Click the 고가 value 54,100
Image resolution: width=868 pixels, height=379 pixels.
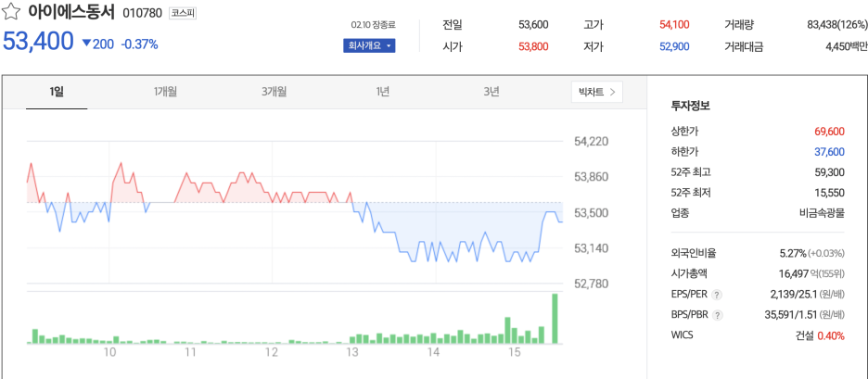pyautogui.click(x=674, y=25)
